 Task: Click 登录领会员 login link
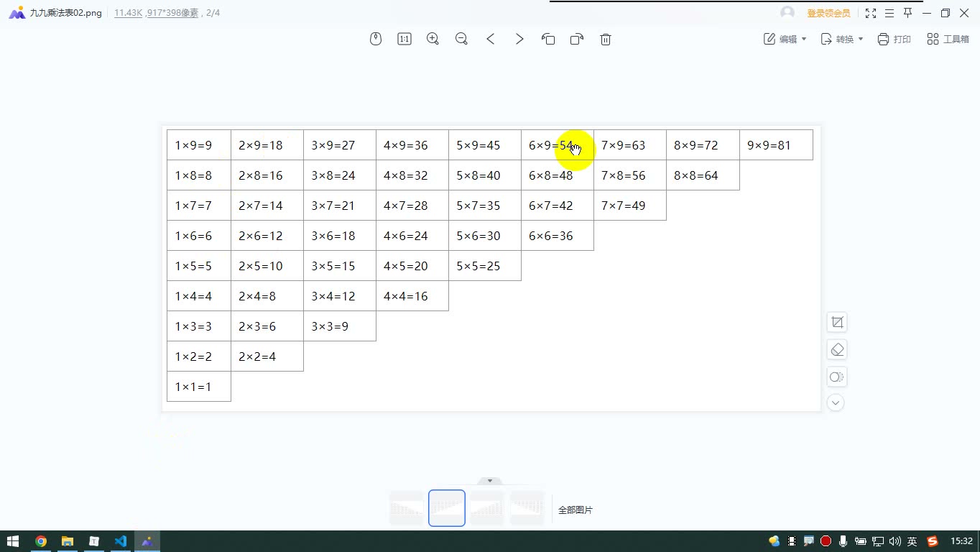click(x=828, y=13)
